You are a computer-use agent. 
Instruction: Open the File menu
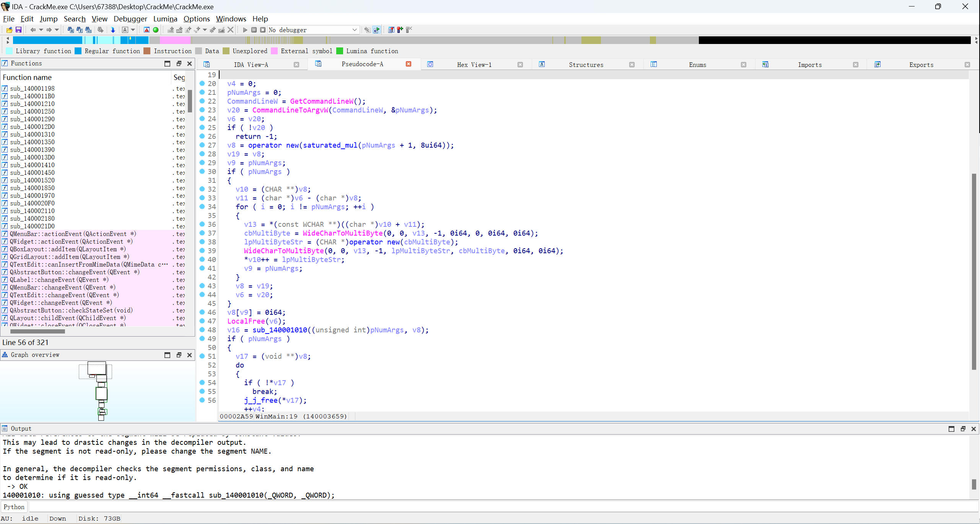[8, 19]
